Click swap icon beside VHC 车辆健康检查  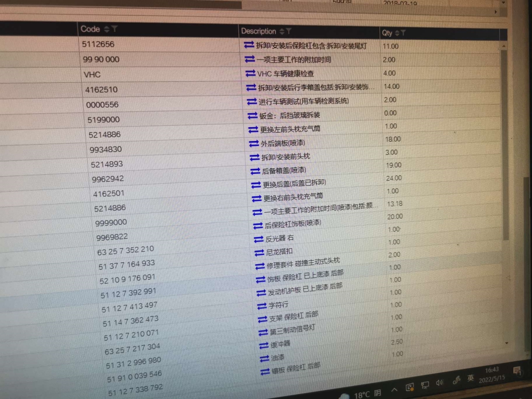251,74
